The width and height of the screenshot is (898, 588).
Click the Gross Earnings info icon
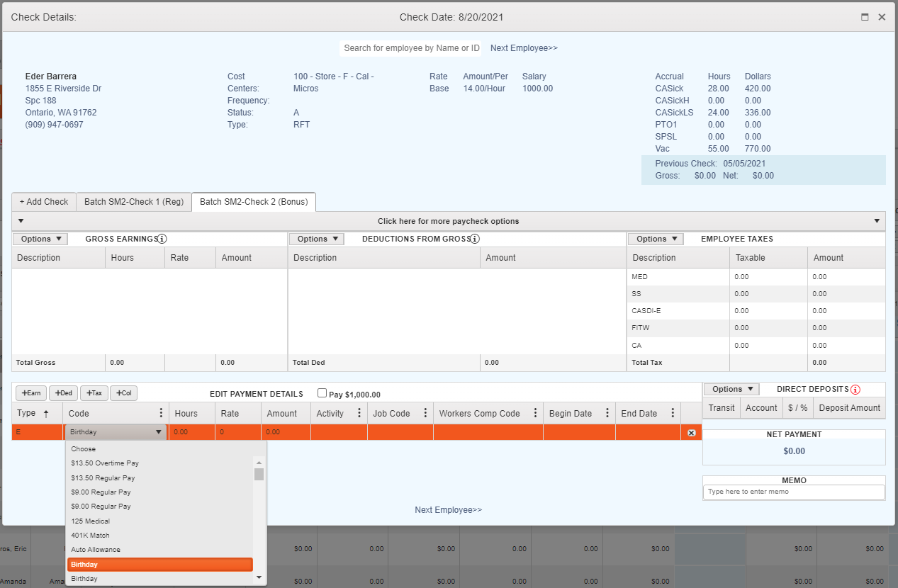coord(162,239)
